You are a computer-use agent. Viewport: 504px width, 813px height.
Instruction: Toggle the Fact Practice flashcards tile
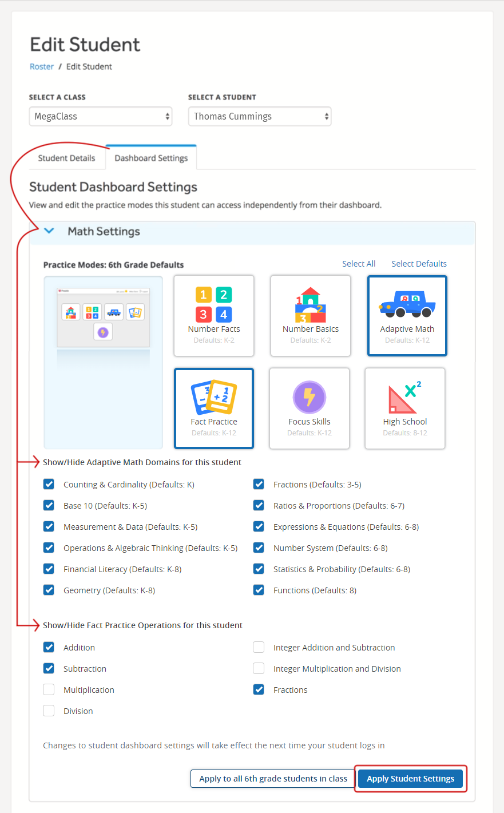pos(213,408)
